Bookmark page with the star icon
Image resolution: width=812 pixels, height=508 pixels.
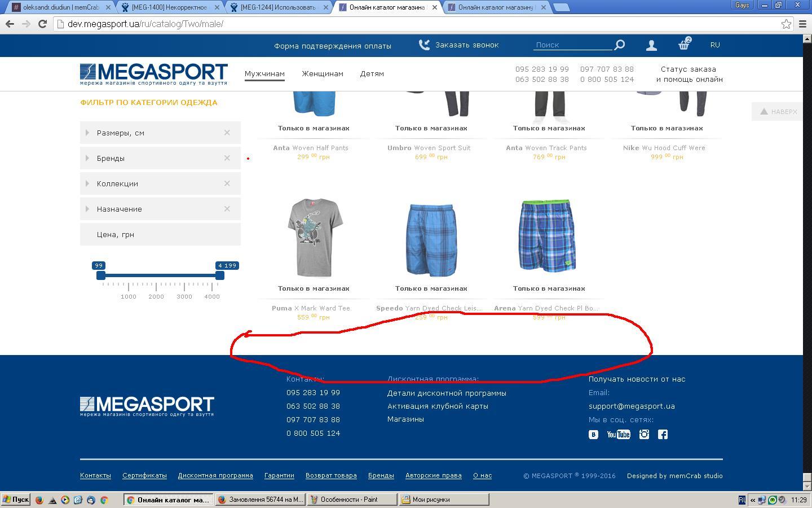point(786,24)
